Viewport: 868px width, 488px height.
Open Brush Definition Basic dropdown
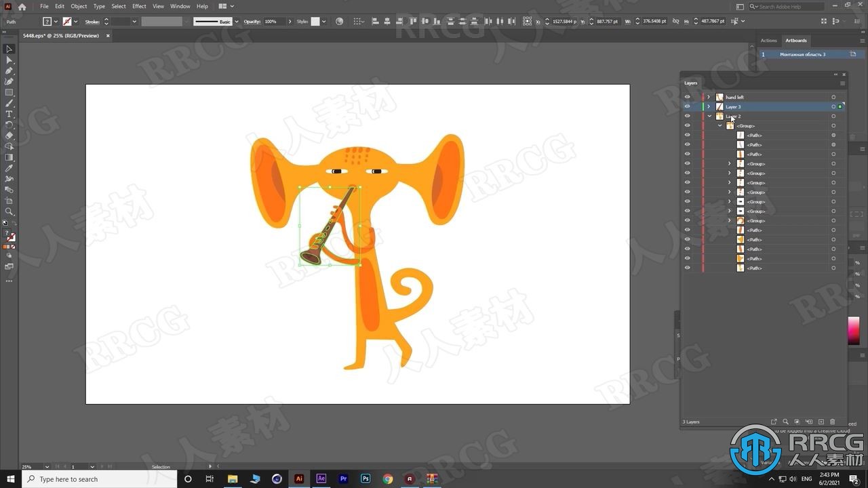point(237,22)
